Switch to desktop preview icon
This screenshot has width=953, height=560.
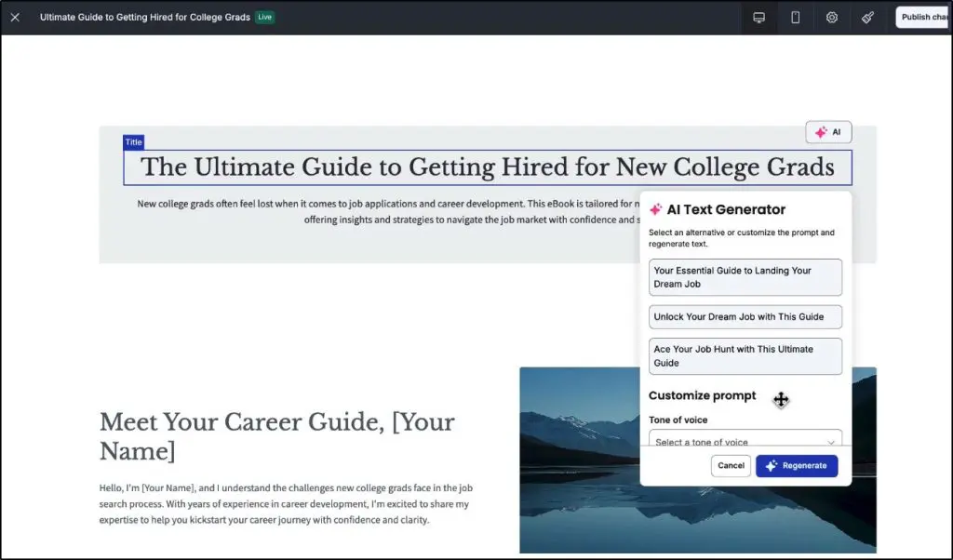[x=758, y=17]
